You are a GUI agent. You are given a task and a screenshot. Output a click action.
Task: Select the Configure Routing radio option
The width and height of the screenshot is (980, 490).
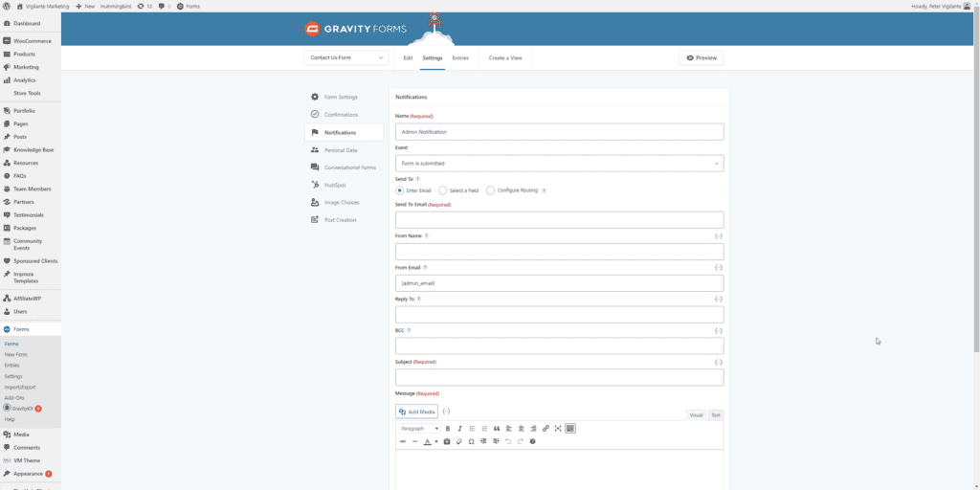pyautogui.click(x=491, y=190)
